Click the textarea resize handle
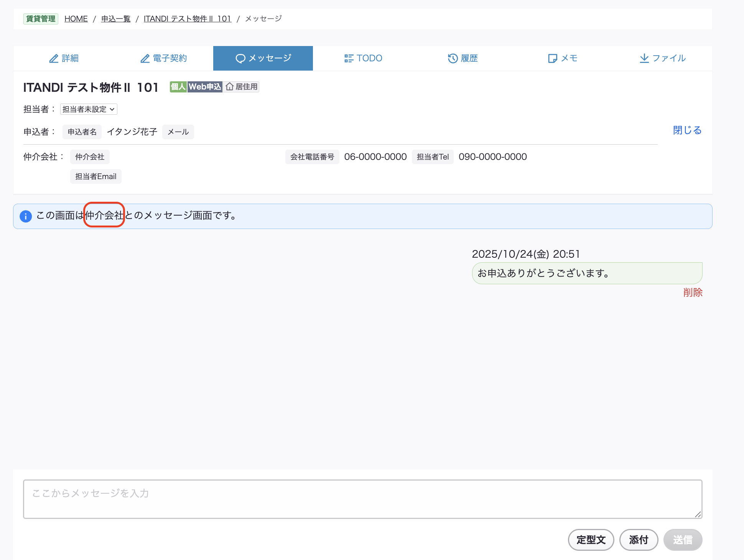Viewport: 744px width, 560px height. (698, 514)
